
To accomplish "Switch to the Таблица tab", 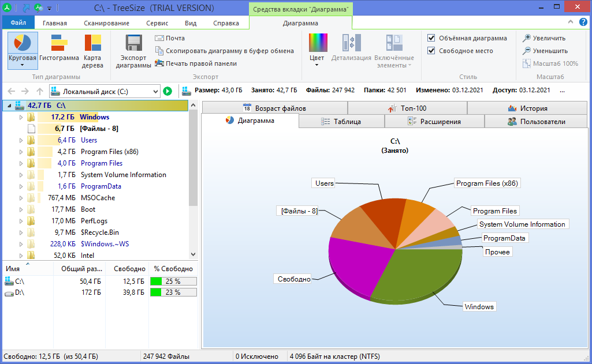I will pyautogui.click(x=341, y=122).
